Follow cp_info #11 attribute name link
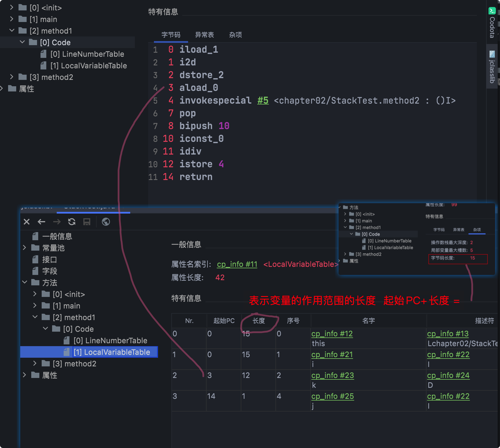This screenshot has height=448, width=500. coord(237,264)
